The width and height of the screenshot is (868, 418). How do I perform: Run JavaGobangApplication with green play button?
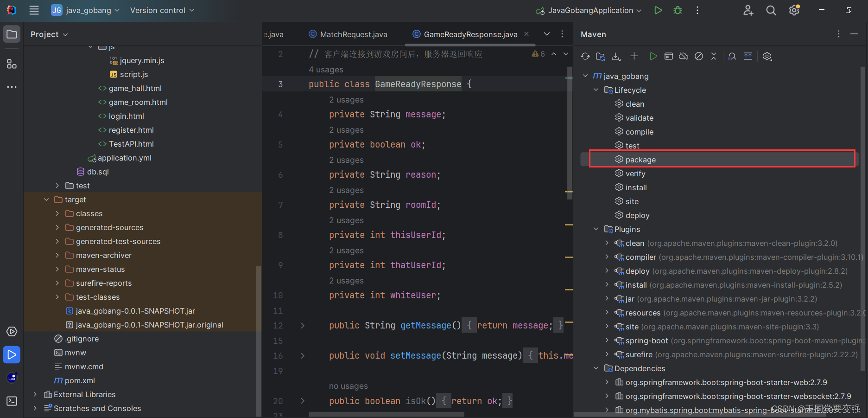point(658,10)
